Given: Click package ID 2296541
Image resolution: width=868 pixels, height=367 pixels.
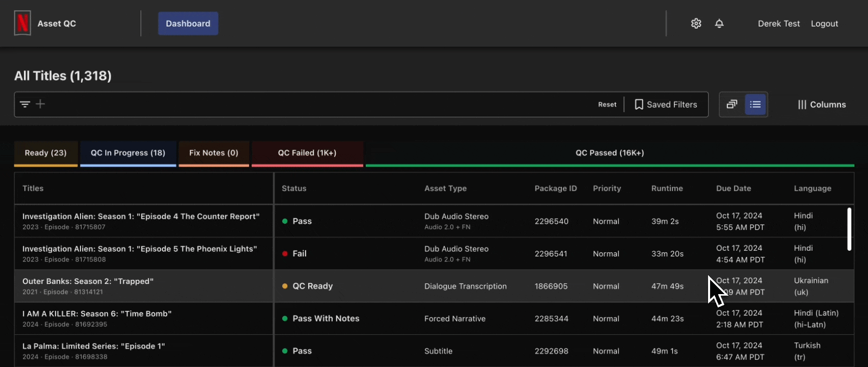Looking at the screenshot, I should [551, 254].
